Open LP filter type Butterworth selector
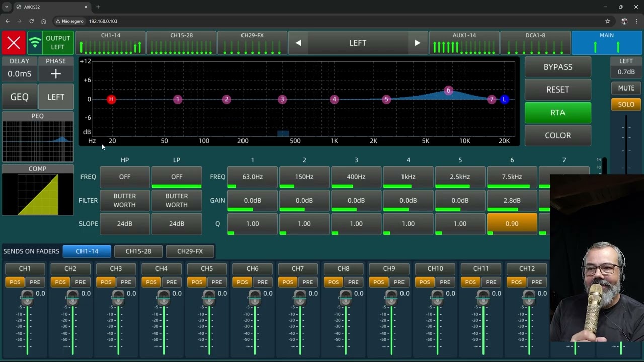Screen dimensions: 644x362 [177, 200]
